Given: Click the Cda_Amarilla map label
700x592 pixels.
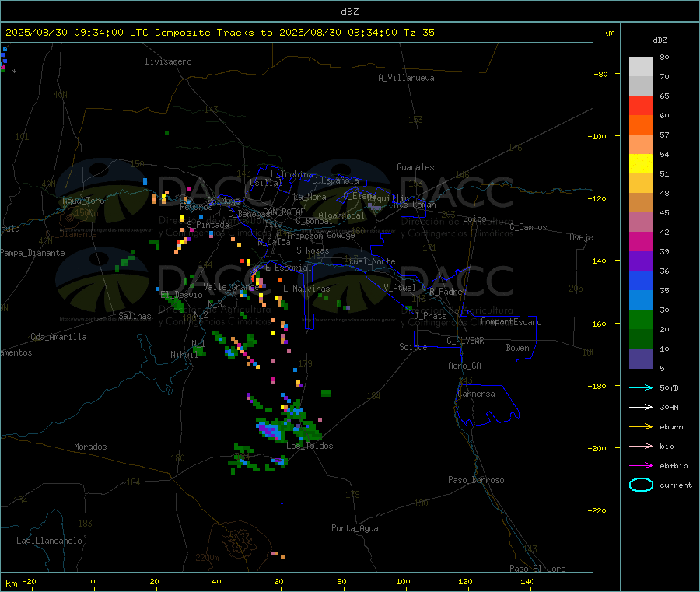Looking at the screenshot, I should pos(58,337).
